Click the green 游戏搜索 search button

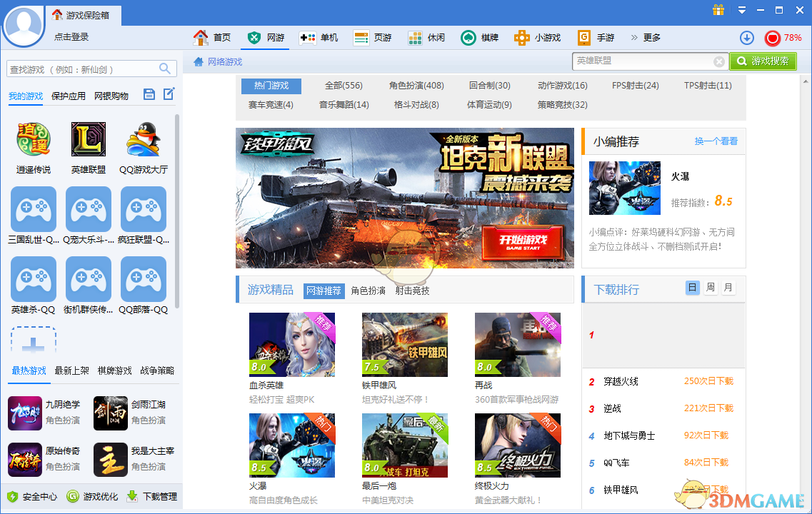763,61
